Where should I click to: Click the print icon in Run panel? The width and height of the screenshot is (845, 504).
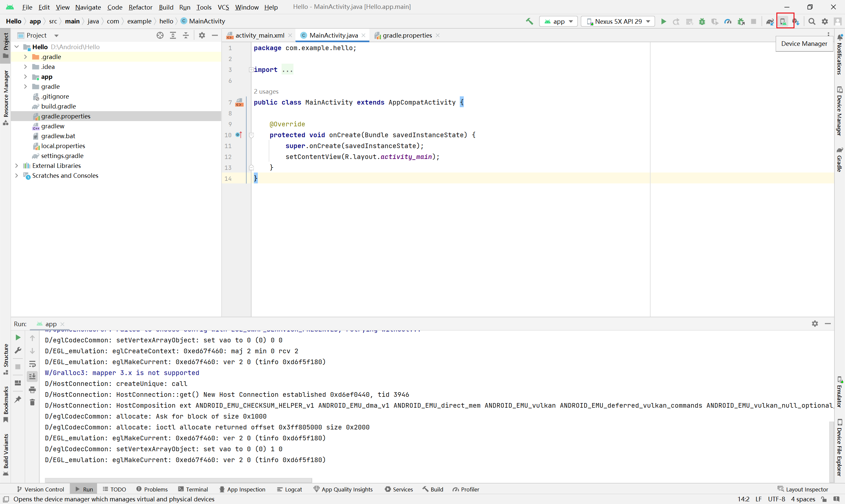click(x=32, y=390)
